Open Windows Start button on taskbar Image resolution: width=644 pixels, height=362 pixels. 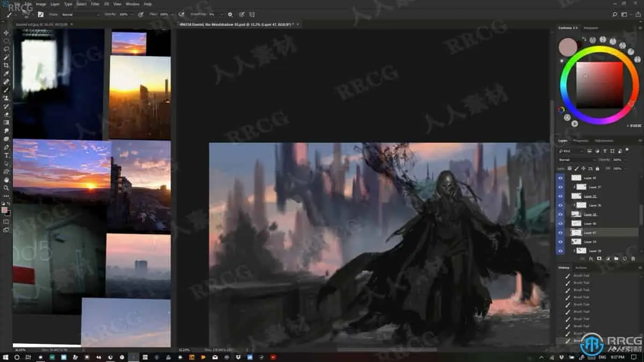click(5, 357)
